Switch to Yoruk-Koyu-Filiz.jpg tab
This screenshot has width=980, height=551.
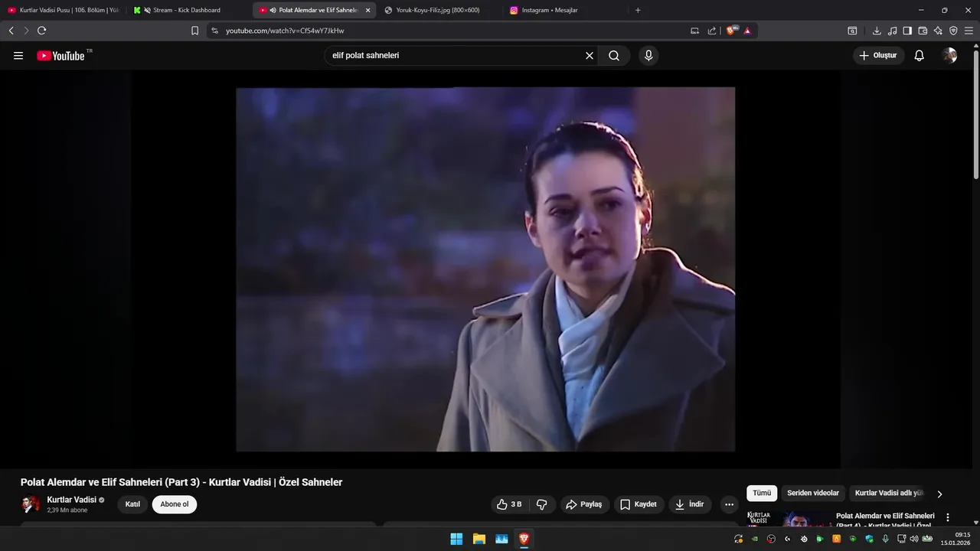point(439,10)
